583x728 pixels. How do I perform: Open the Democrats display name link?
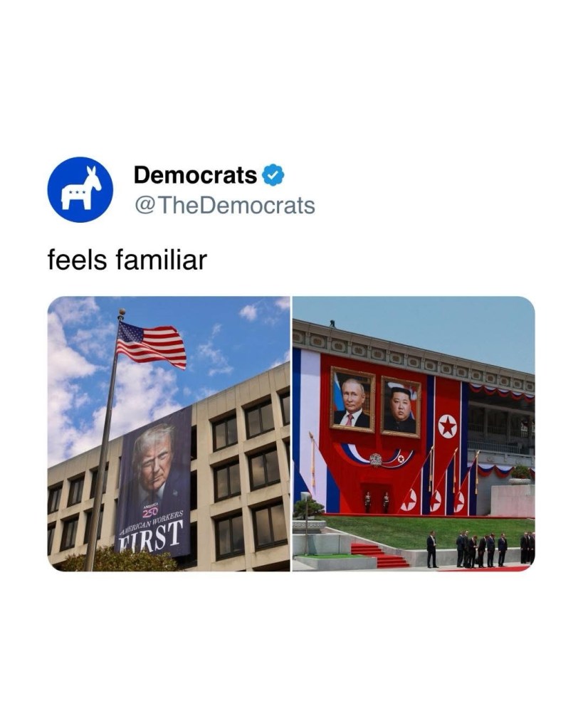point(195,175)
